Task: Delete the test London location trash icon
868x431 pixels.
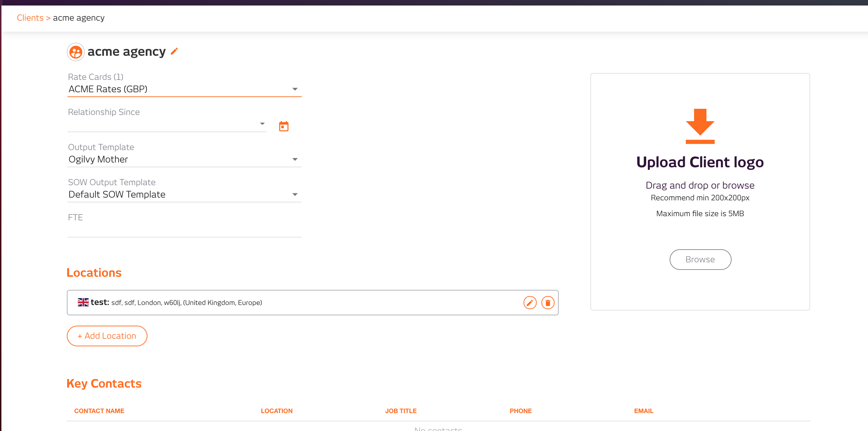Action: [x=548, y=303]
